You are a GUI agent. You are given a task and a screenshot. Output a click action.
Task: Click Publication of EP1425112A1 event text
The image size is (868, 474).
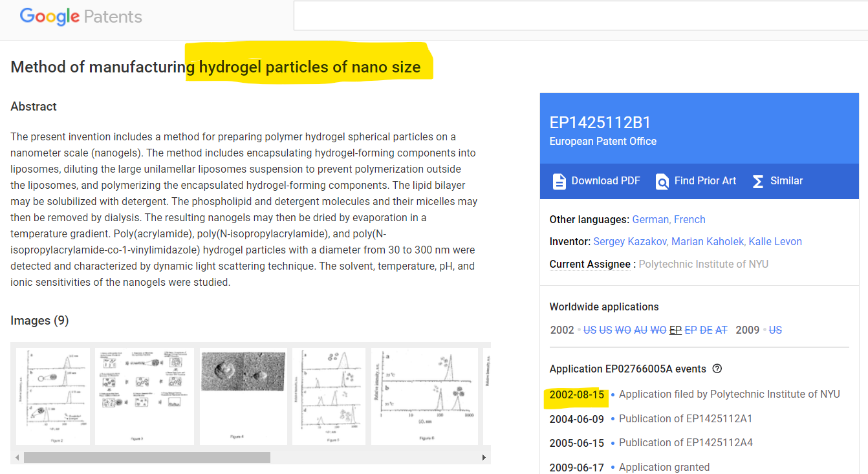coord(686,419)
